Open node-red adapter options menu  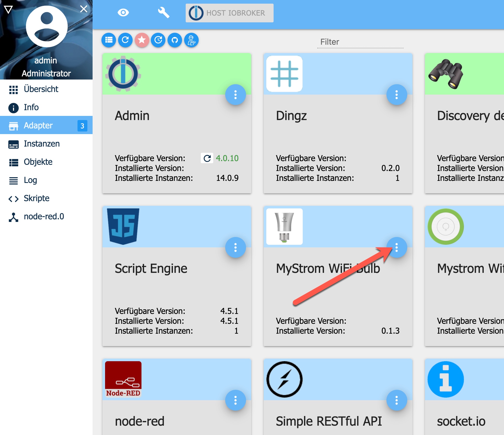coord(235,400)
